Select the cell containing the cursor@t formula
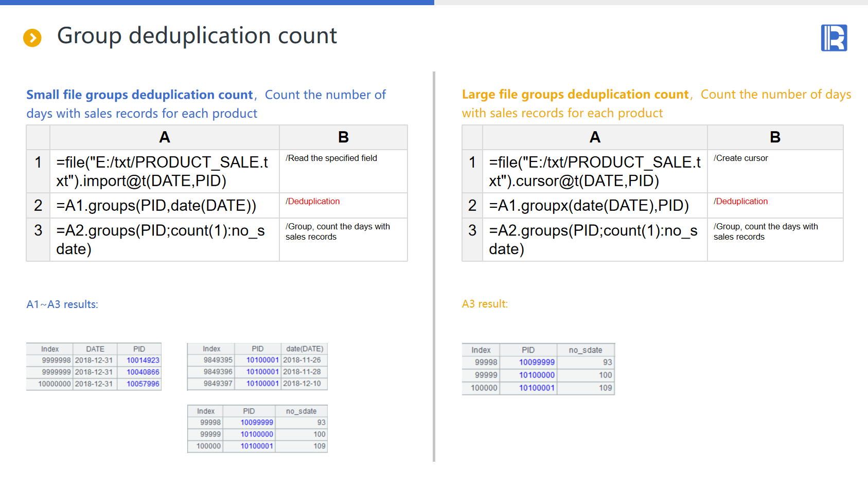 pyautogui.click(x=594, y=171)
